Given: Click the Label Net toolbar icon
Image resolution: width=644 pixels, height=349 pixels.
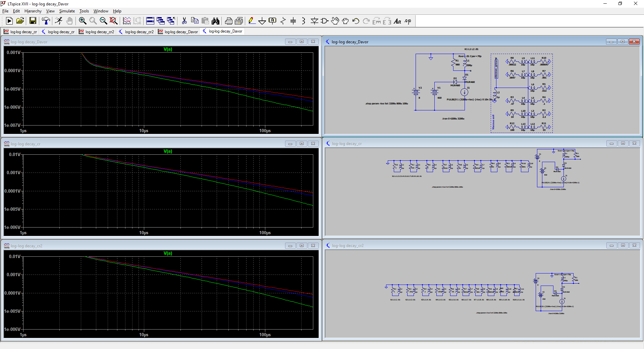Looking at the screenshot, I should point(272,21).
